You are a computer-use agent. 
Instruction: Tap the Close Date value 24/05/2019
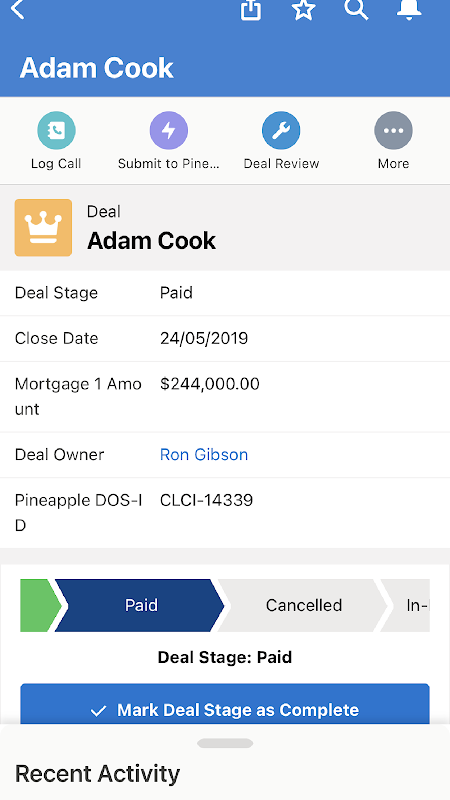(204, 338)
